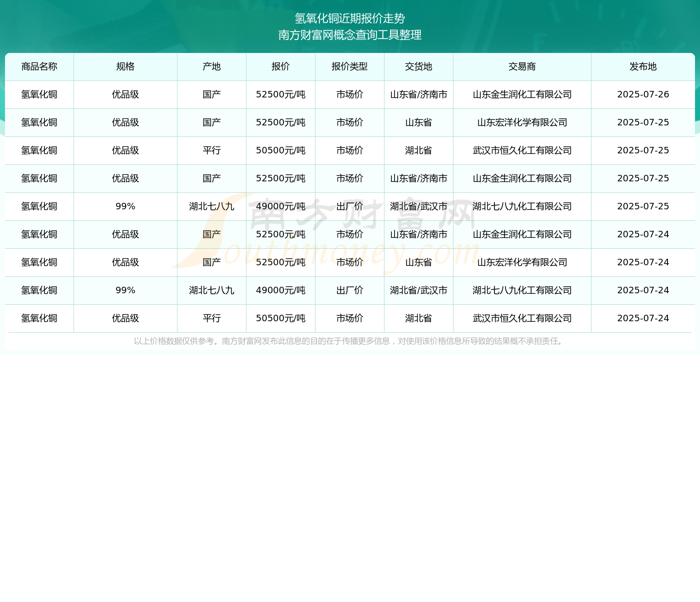Click 出厂价 in the 2025-07-25 row
Viewport: 700px width, 602px height.
(350, 206)
